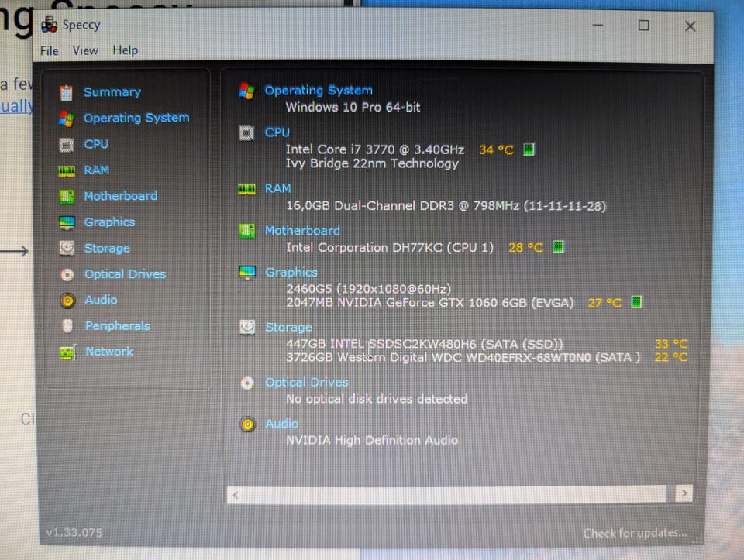Select Optical Drives in the sidebar list

click(x=126, y=274)
